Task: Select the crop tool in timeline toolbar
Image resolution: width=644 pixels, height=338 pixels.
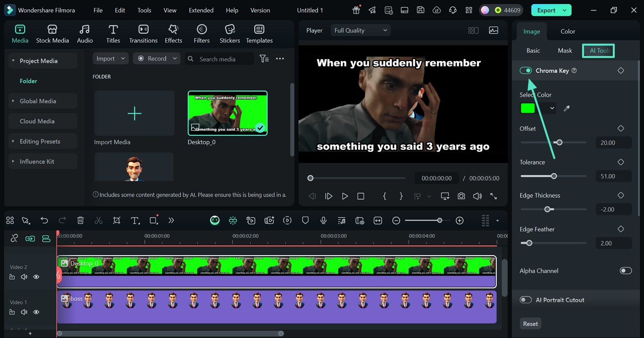Action: pos(116,221)
